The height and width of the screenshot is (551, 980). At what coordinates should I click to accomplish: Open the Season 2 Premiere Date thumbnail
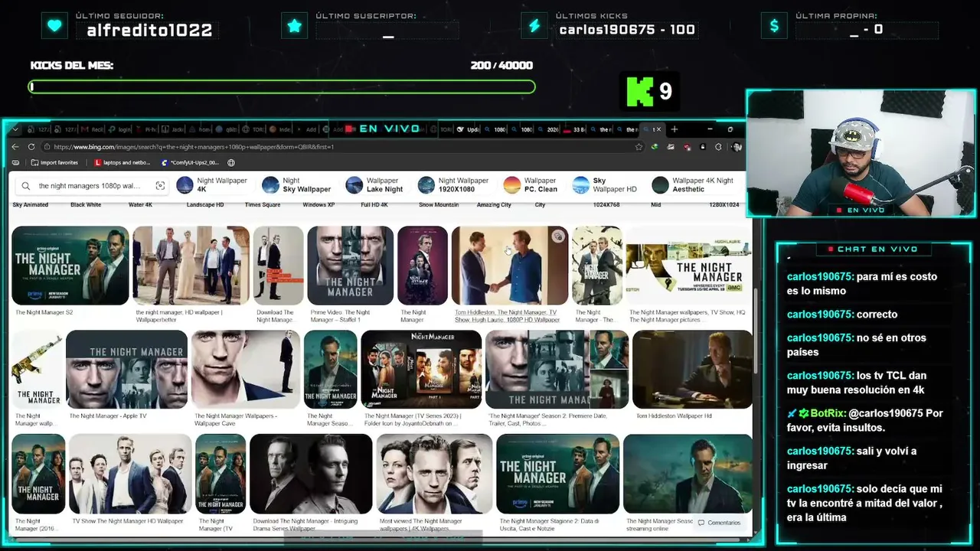pyautogui.click(x=557, y=370)
